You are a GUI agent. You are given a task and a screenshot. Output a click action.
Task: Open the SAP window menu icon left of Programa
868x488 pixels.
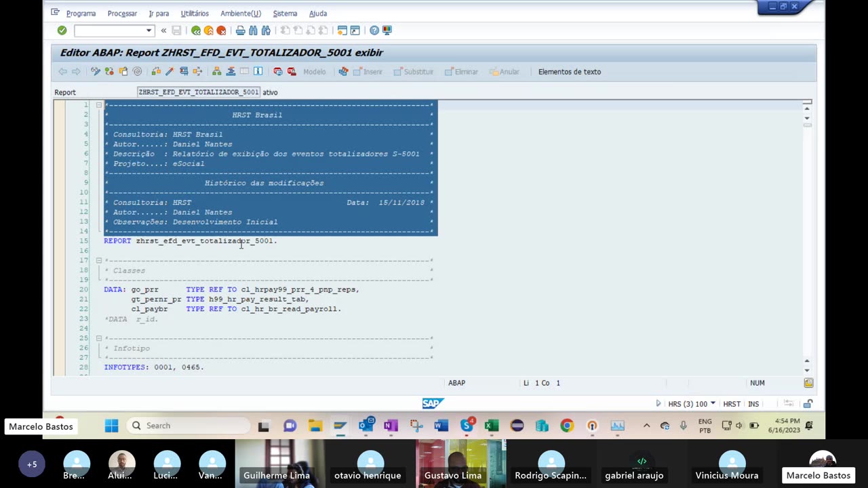pos(55,13)
